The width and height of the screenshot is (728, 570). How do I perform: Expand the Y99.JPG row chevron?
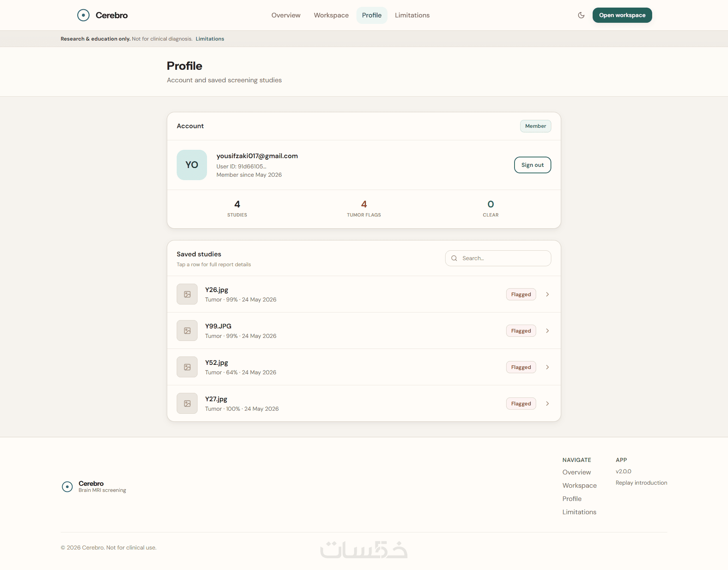coord(547,331)
